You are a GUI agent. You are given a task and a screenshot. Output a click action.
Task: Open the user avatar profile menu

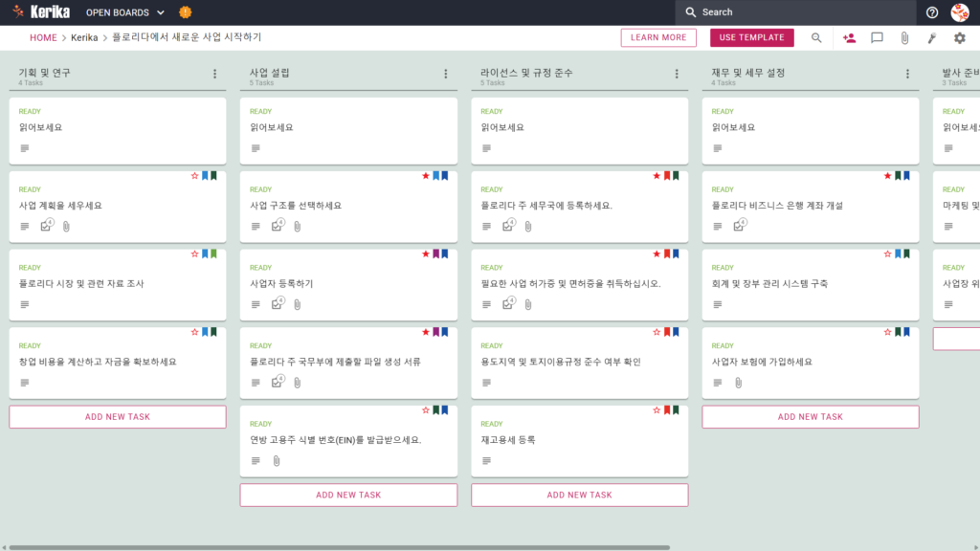coord(960,11)
